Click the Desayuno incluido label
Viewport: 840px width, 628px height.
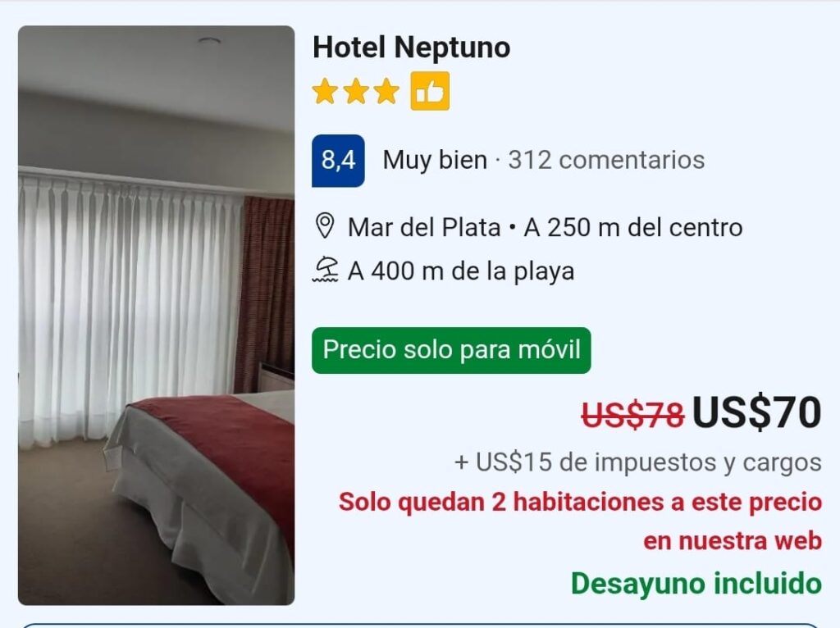[x=696, y=583]
